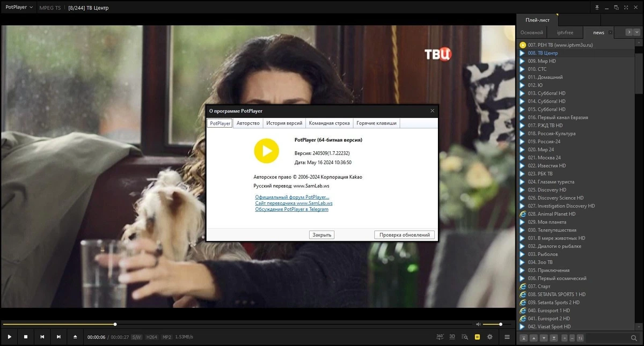Mute audio via the speaker icon
This screenshot has height=346, width=644.
(x=478, y=324)
